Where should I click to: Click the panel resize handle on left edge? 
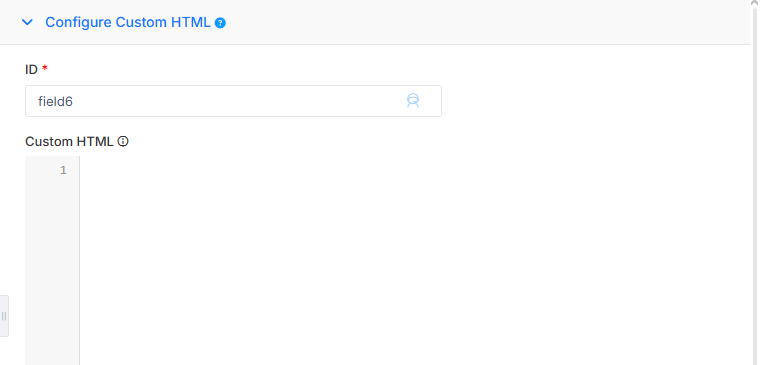[x=4, y=316]
